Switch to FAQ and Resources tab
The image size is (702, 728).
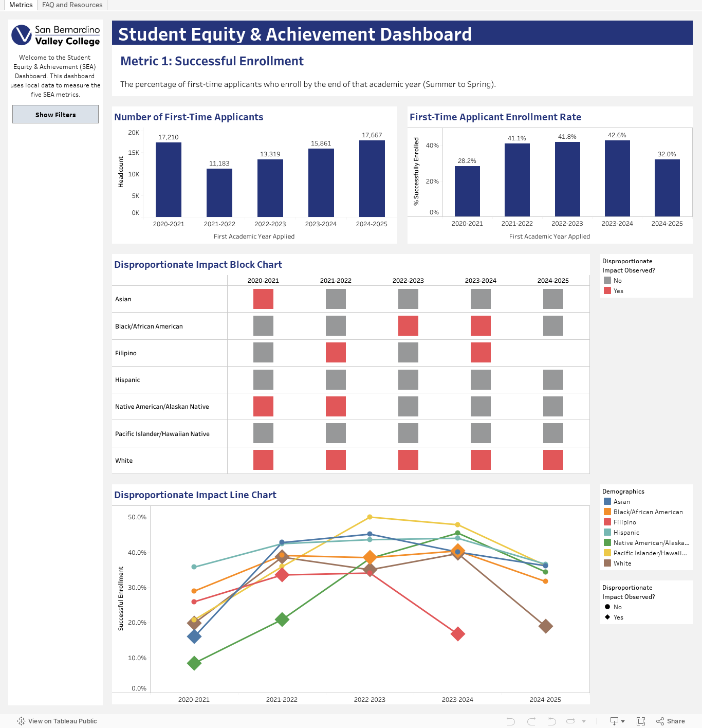click(x=72, y=5)
